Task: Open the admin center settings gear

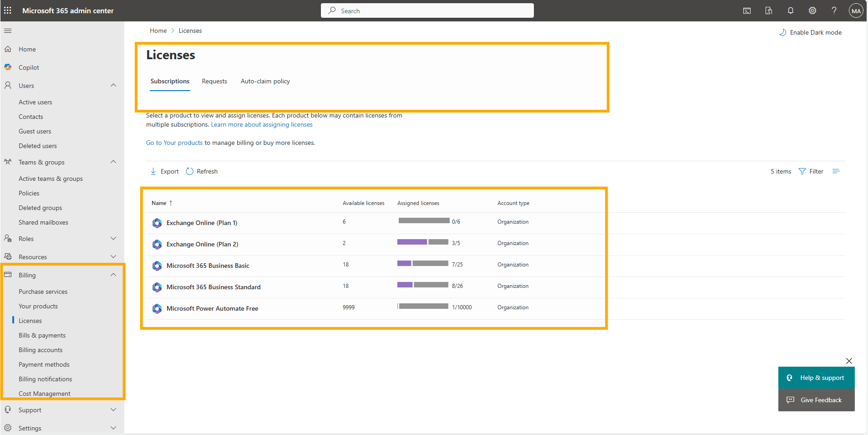Action: coord(812,10)
